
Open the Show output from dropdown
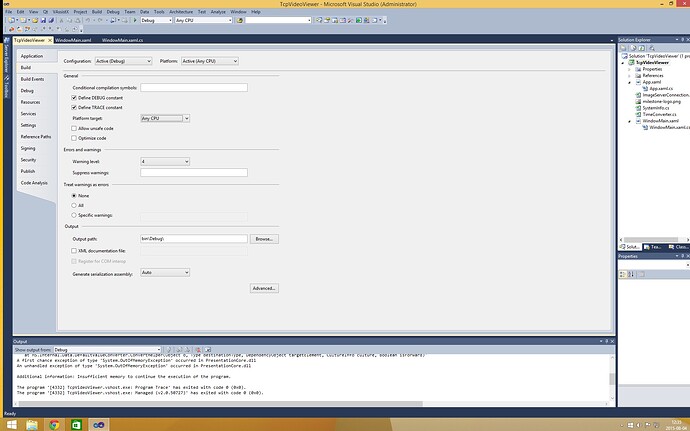[x=107, y=350]
